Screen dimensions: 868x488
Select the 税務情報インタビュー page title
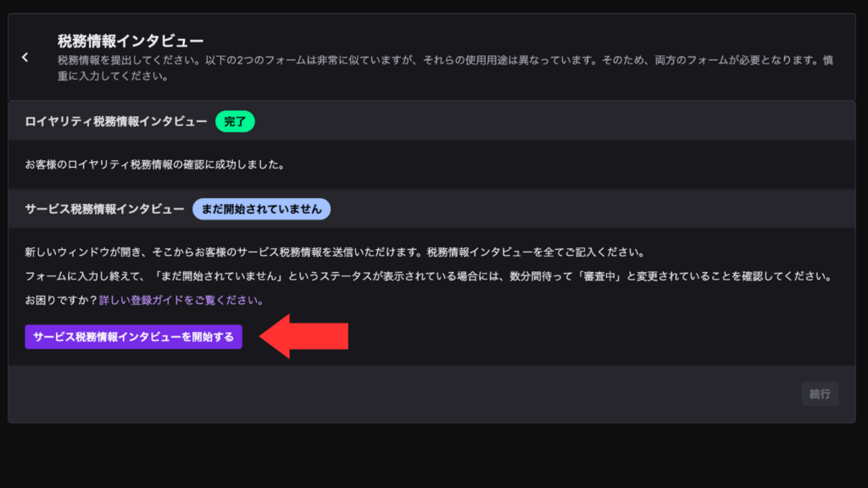point(131,41)
